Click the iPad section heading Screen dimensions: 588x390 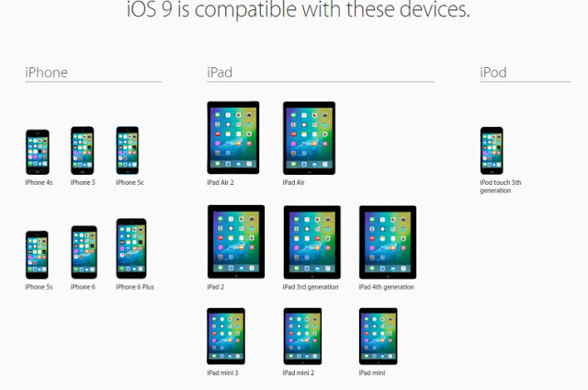point(220,72)
